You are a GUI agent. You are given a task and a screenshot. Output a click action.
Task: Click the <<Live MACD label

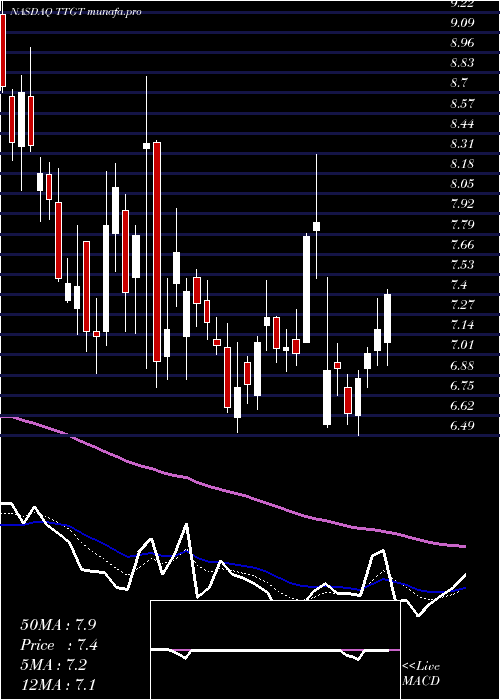point(421,674)
